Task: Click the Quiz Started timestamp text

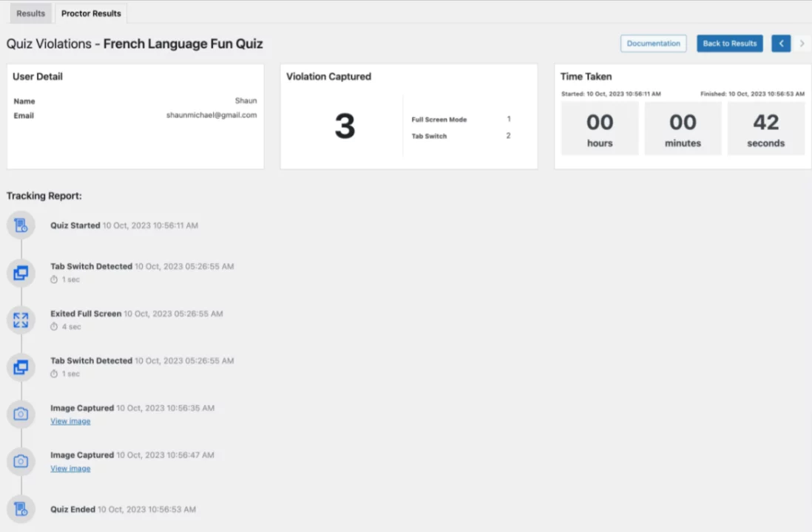Action: [x=150, y=225]
